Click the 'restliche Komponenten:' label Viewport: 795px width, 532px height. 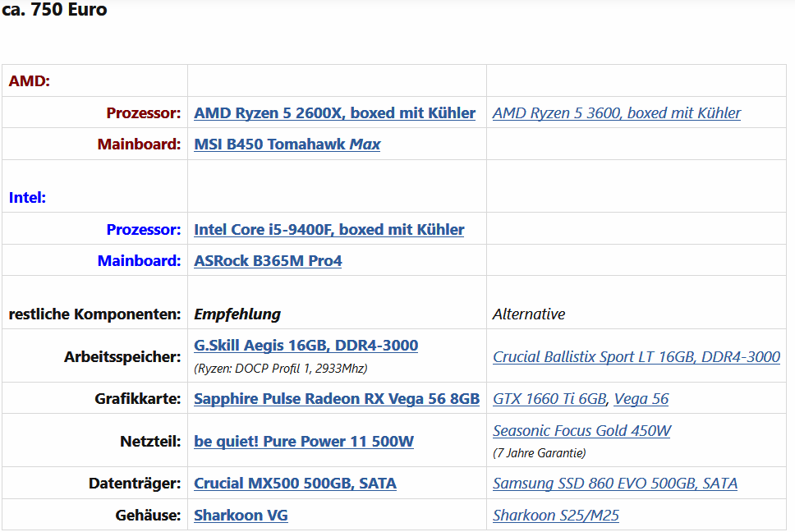[x=94, y=314]
